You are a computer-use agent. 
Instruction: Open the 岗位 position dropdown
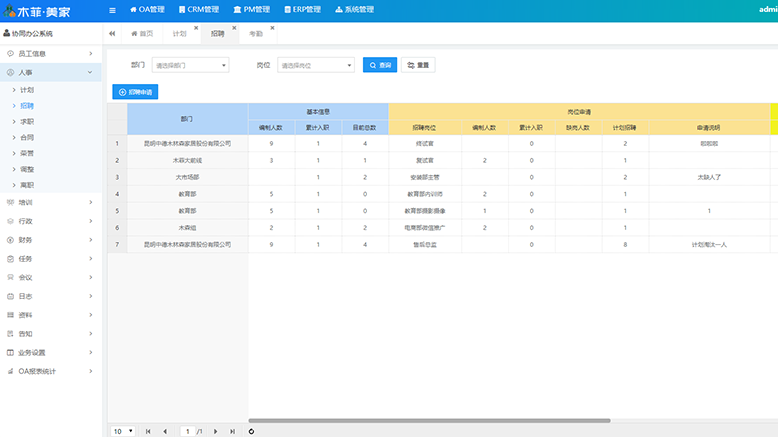click(x=315, y=65)
